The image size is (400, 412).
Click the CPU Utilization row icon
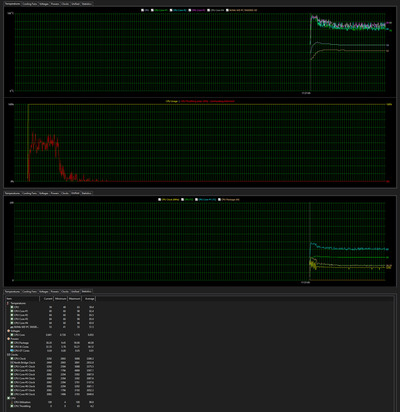tap(12, 402)
